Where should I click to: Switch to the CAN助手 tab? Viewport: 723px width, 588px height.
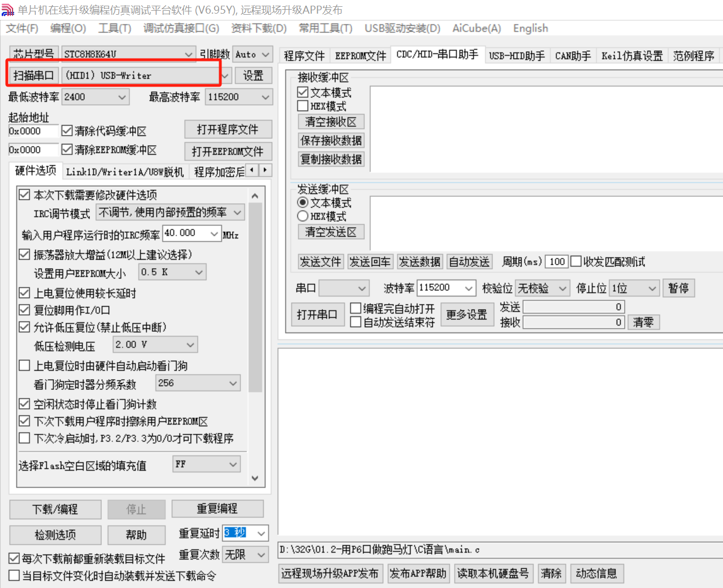coord(573,56)
